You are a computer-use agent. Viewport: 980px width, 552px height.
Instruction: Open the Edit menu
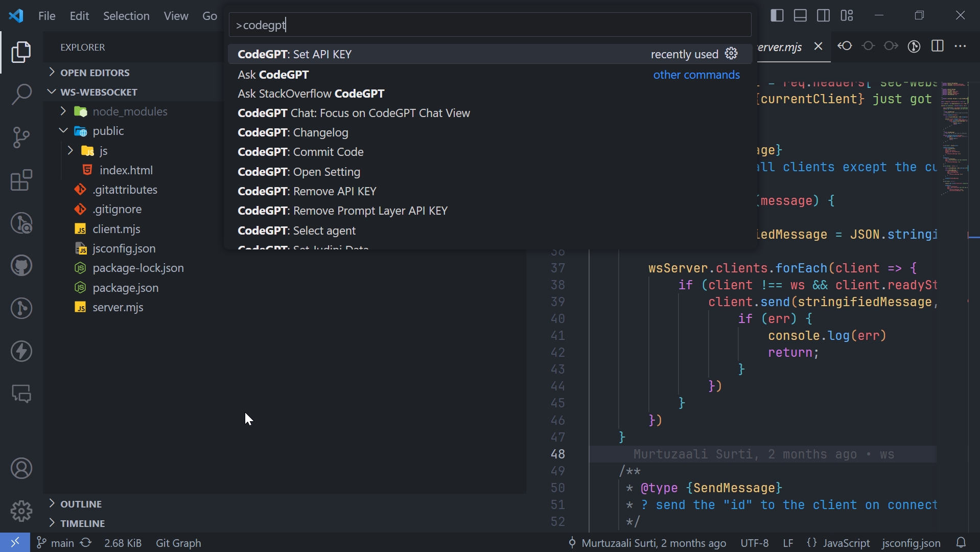tap(79, 16)
